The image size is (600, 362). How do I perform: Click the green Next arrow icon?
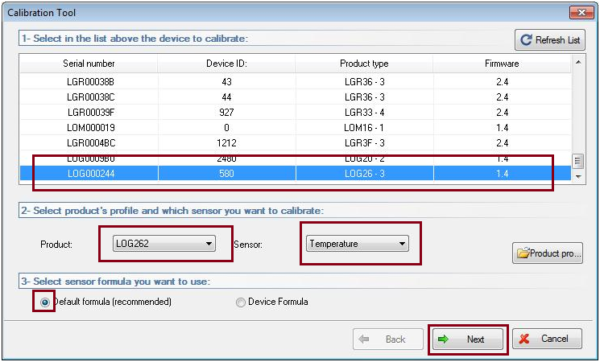[443, 339]
